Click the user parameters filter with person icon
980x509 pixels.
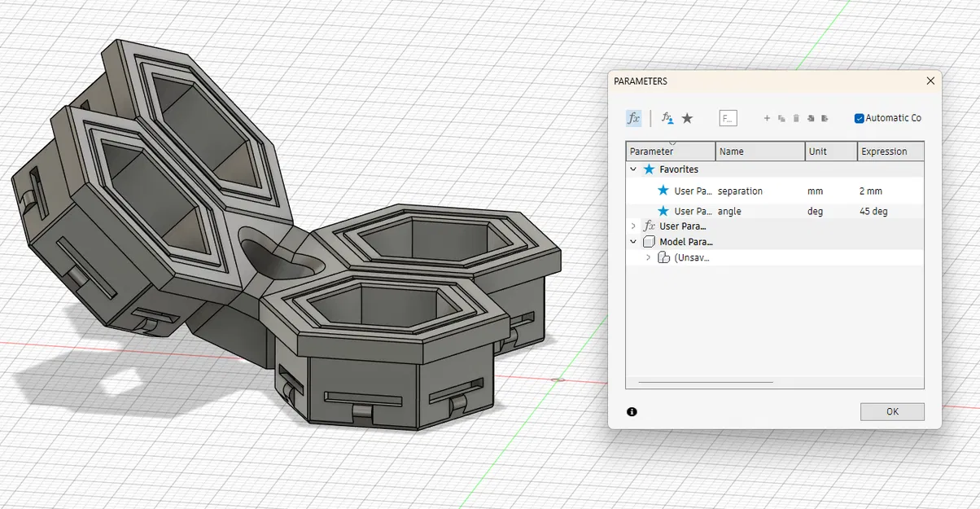(667, 118)
